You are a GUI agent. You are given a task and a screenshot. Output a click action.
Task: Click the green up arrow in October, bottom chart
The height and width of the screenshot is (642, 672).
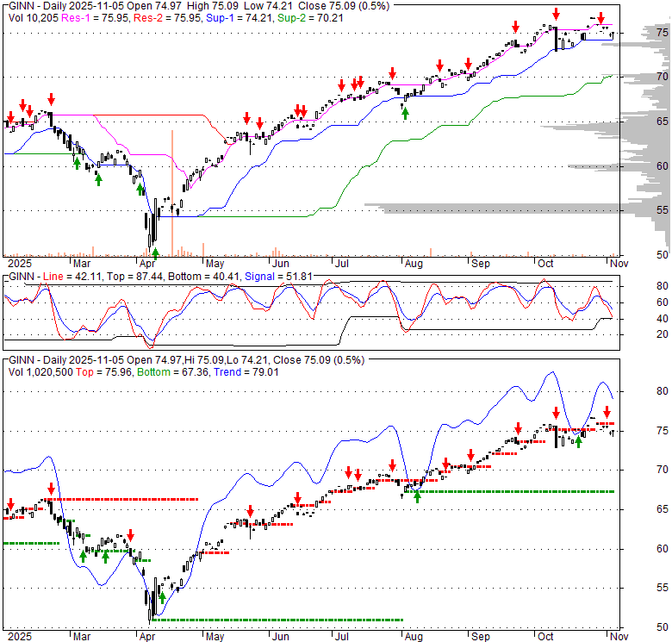click(x=578, y=442)
